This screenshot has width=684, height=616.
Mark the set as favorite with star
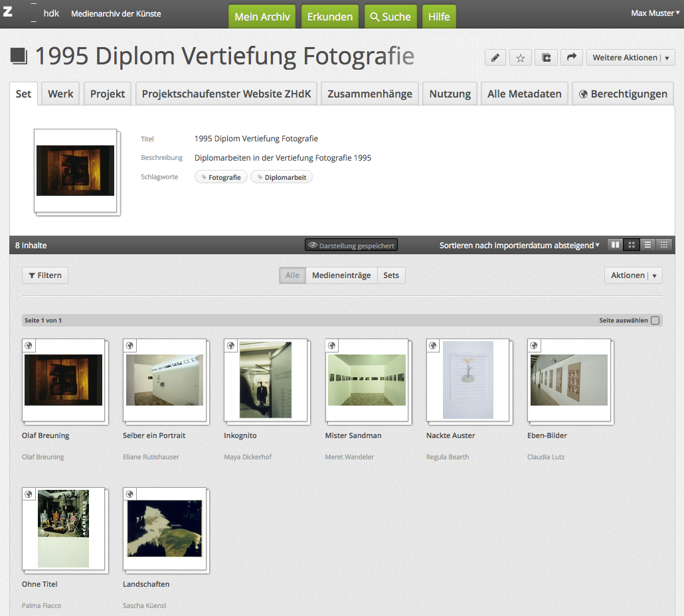click(521, 58)
